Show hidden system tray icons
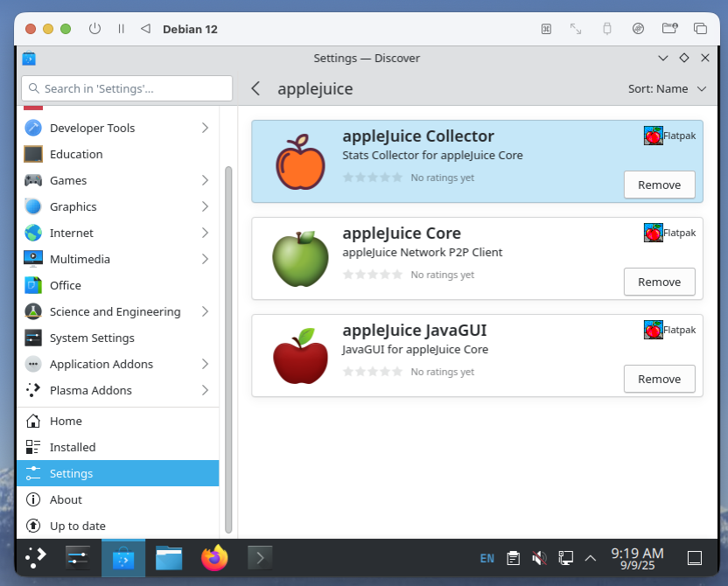The image size is (728, 586). coord(590,558)
